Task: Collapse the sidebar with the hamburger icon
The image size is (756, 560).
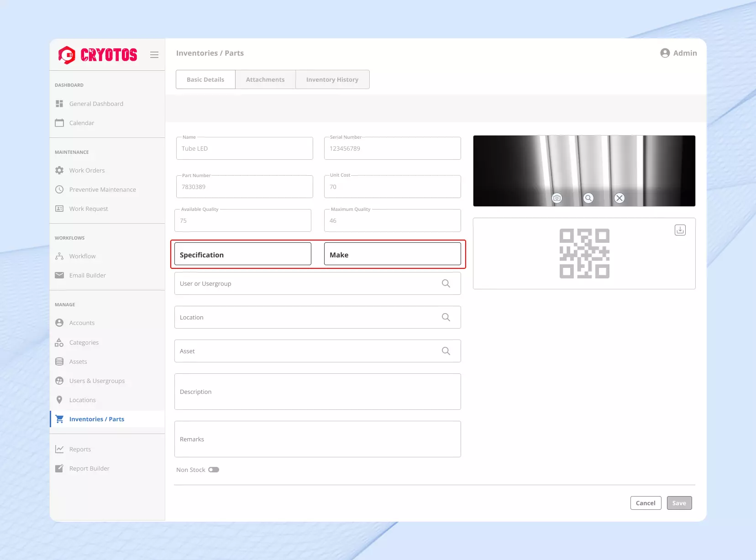Action: pyautogui.click(x=154, y=54)
